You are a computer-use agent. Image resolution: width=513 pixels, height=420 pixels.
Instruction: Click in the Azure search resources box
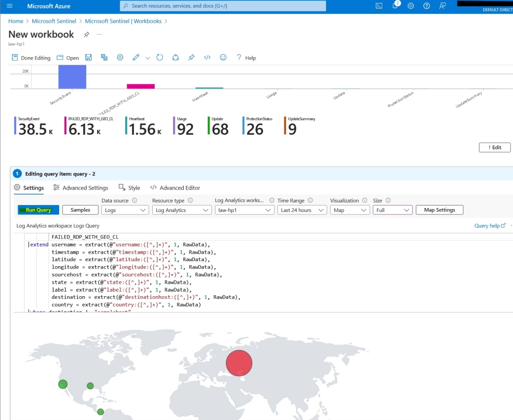(x=223, y=6)
